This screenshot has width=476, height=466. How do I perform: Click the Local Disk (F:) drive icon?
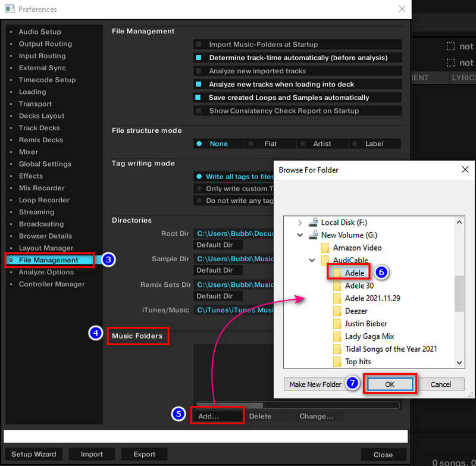pos(314,223)
